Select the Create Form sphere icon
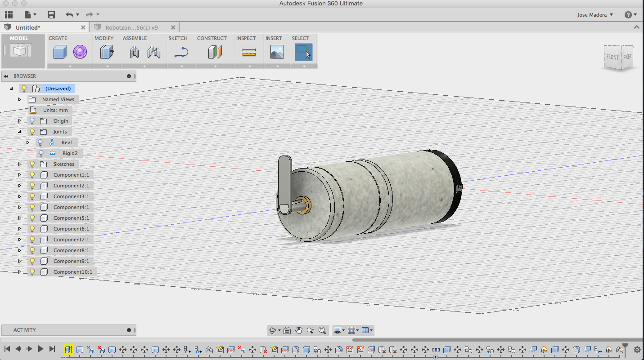 (x=80, y=52)
